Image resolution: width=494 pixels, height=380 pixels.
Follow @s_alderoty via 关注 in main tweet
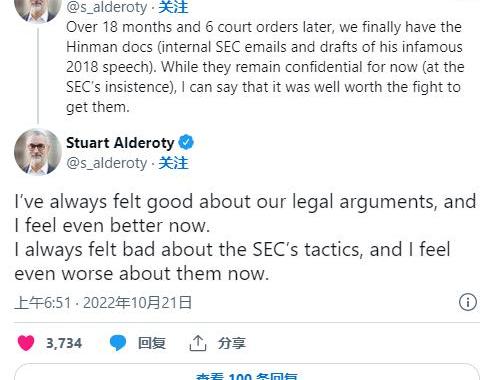173,163
